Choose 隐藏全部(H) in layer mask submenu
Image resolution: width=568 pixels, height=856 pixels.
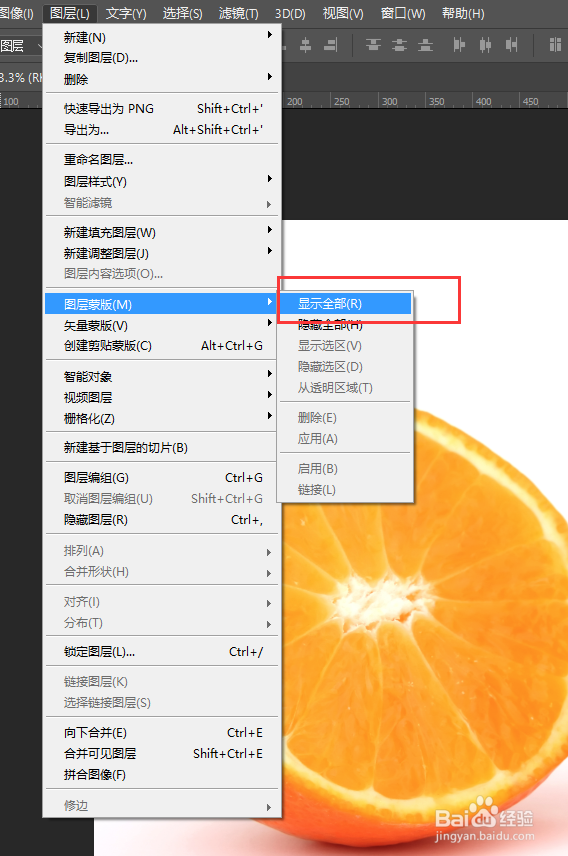pyautogui.click(x=345, y=325)
